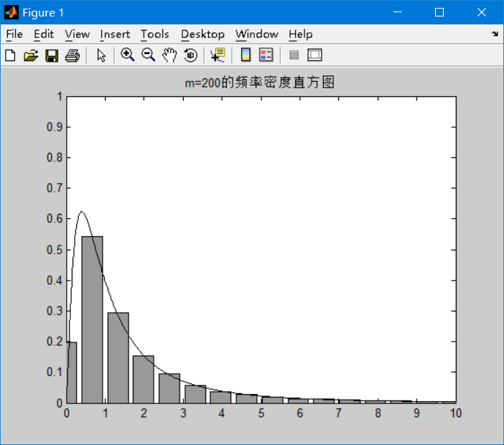Open the Tools menu
Screen dimensions: 504x445
click(x=154, y=34)
